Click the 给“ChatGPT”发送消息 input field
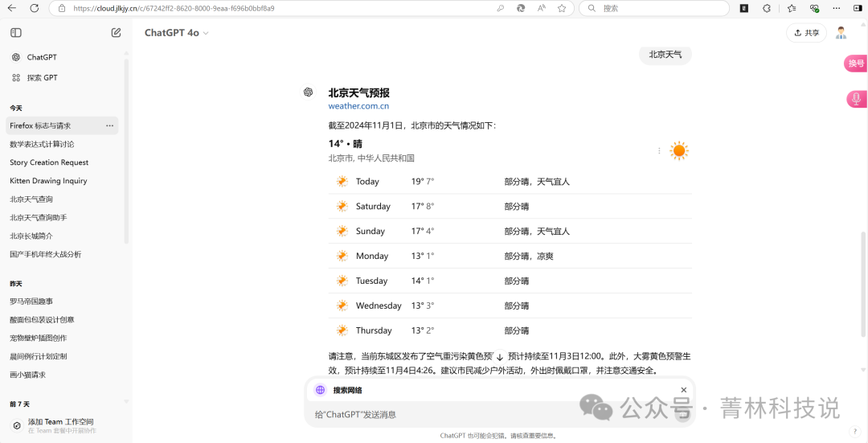The width and height of the screenshot is (868, 443). click(482, 415)
